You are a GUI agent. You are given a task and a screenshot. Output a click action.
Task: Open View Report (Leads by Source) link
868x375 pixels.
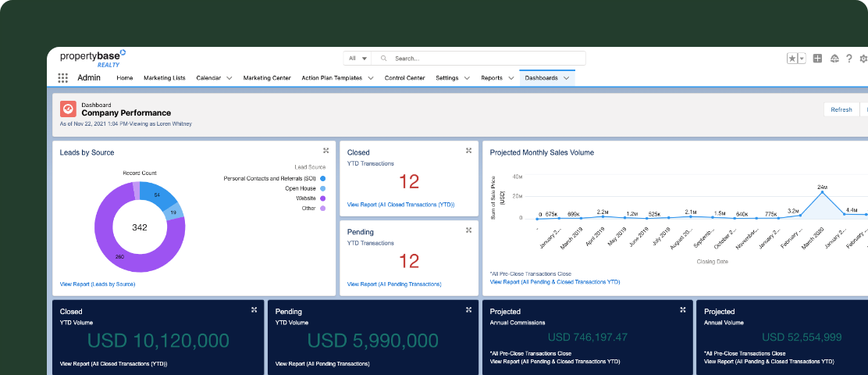click(98, 284)
